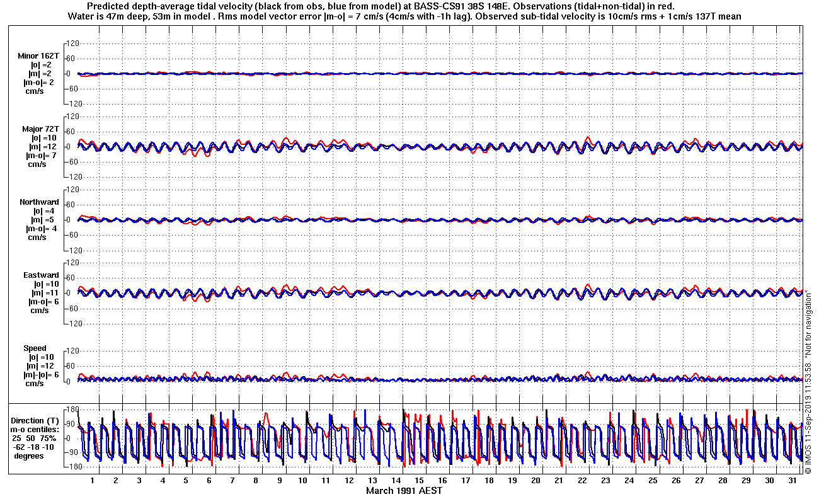Click the 'degrees' unit label

tap(29, 456)
